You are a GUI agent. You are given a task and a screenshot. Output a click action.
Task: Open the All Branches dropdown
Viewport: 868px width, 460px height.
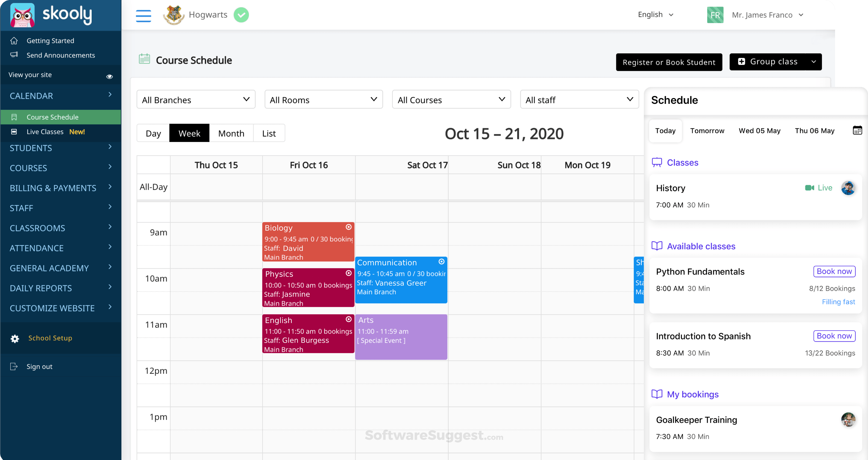[x=196, y=100]
